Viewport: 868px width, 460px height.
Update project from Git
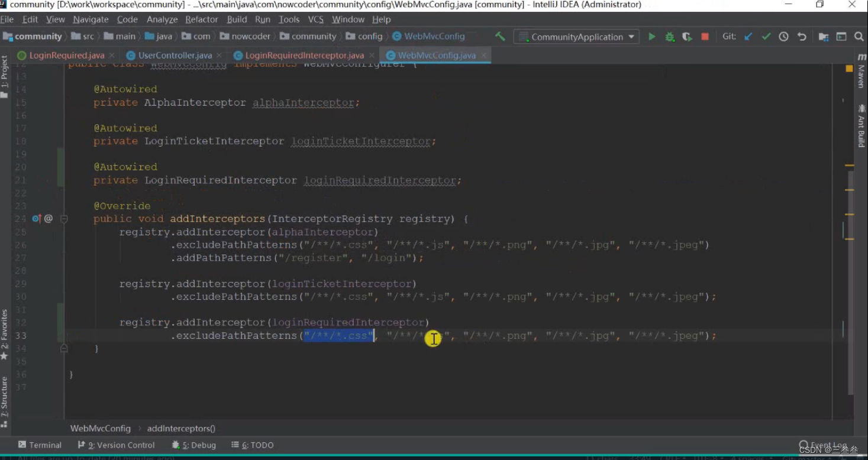748,36
